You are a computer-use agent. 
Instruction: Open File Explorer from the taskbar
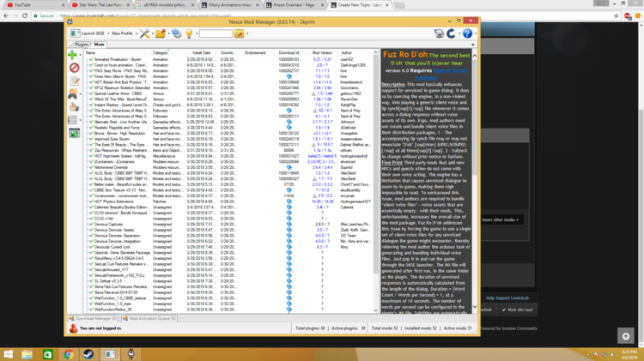(27, 354)
